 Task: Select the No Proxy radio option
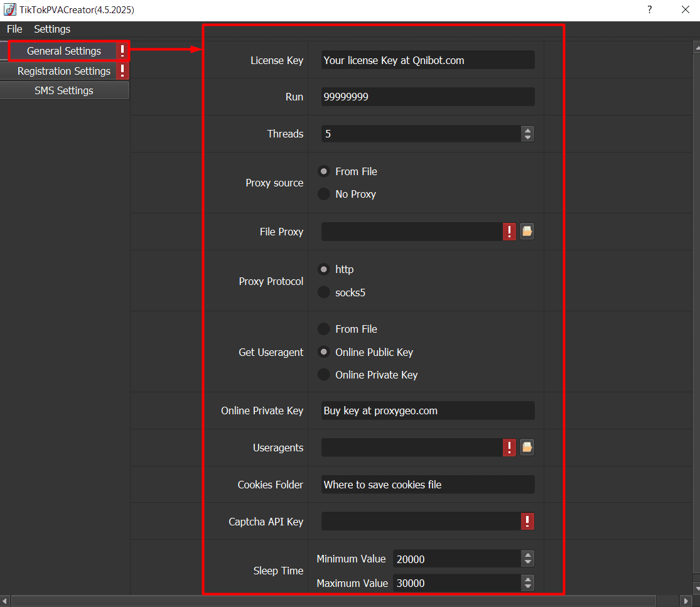click(324, 194)
